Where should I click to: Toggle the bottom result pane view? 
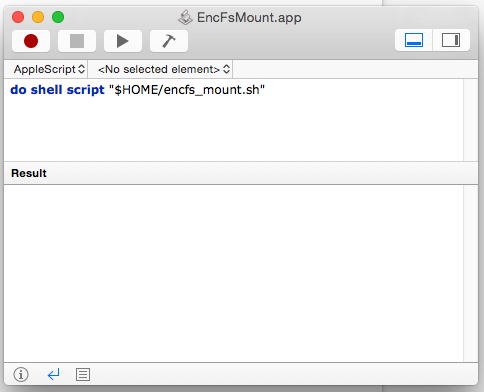tap(414, 40)
